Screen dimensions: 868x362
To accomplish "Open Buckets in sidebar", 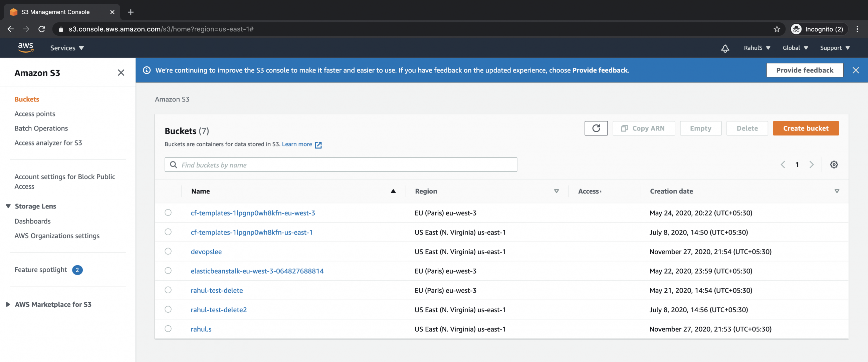I will click(x=27, y=99).
